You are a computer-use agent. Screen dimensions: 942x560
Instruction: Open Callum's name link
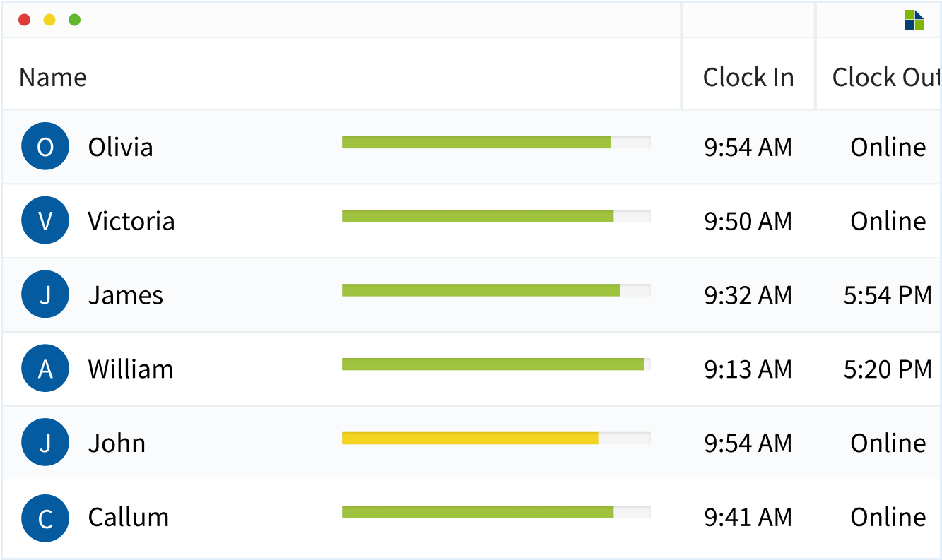click(x=129, y=517)
